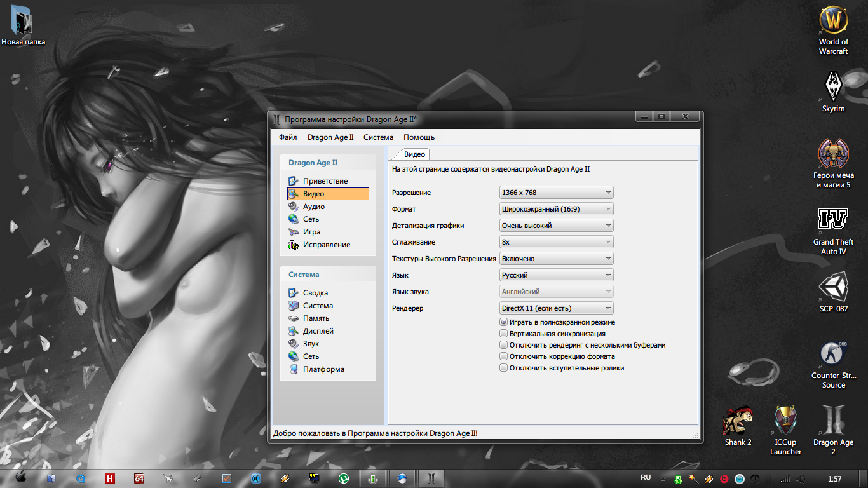
Task: Select the Герои меча и магии 5 shortcut
Action: 833,164
